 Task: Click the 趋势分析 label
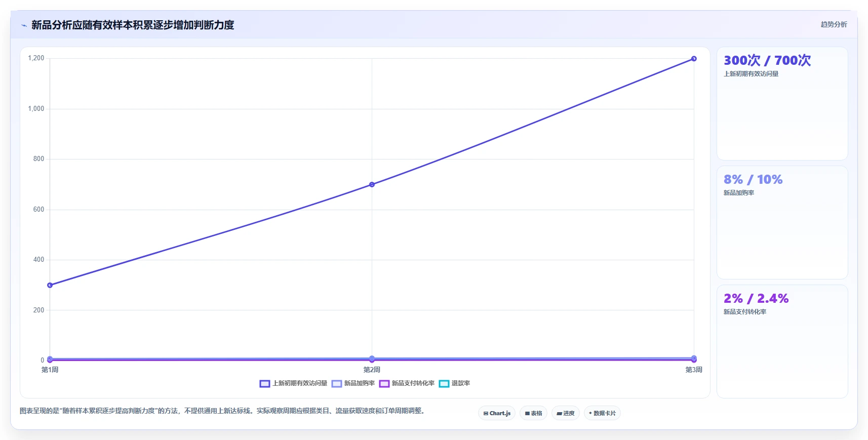click(x=834, y=24)
